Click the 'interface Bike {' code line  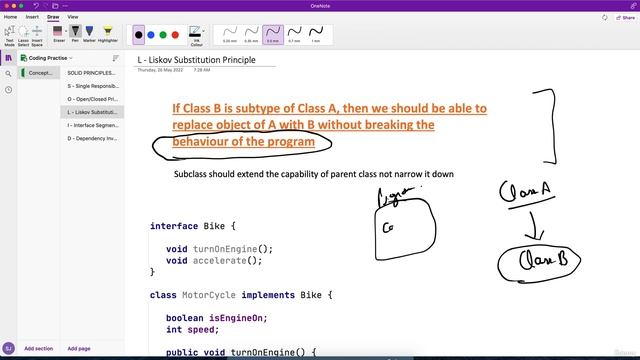(193, 226)
